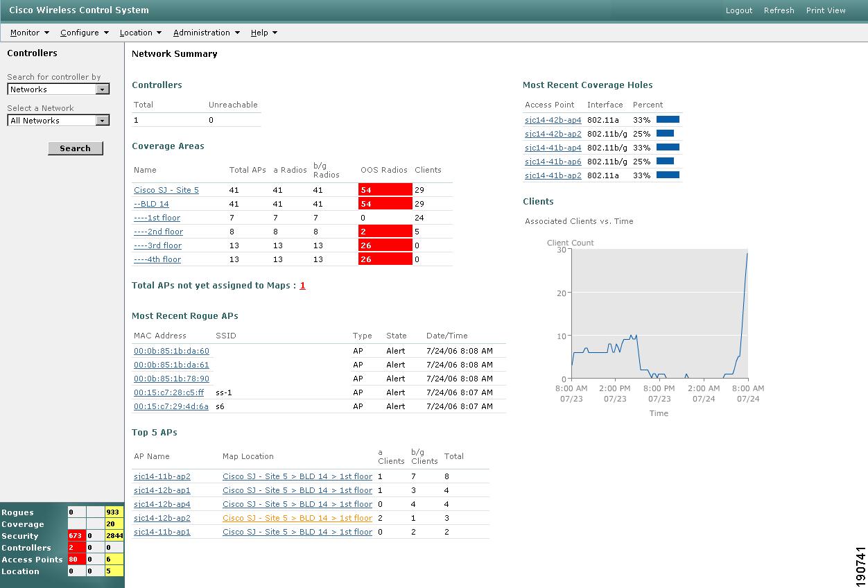Image resolution: width=868 pixels, height=588 pixels.
Task: Click the Access Points label in alarm summary
Action: click(x=32, y=560)
